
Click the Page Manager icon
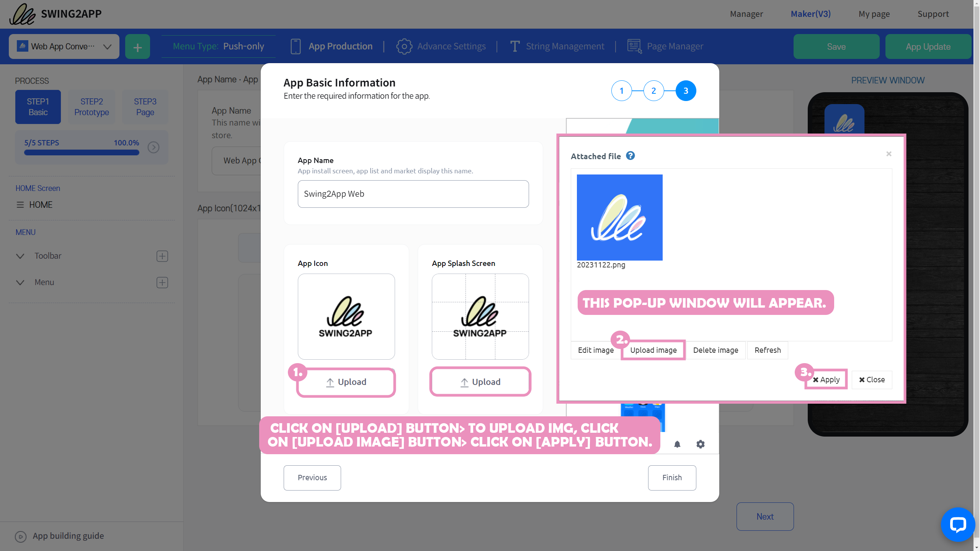(x=634, y=46)
